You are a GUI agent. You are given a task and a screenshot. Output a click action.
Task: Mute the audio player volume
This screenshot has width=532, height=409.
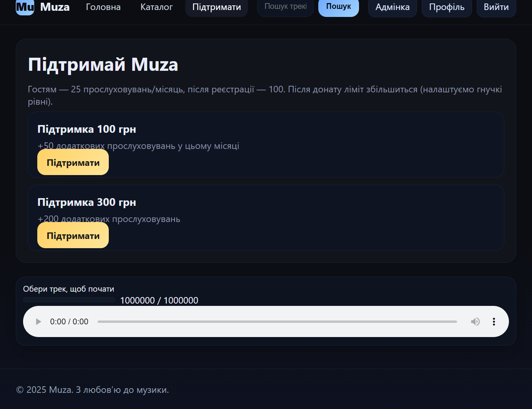pyautogui.click(x=475, y=322)
